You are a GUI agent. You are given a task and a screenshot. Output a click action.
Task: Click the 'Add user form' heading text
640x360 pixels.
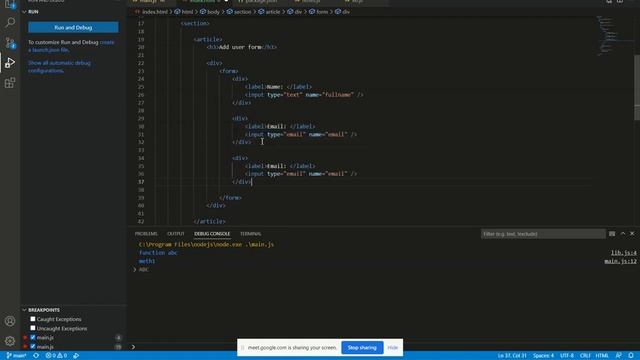240,47
